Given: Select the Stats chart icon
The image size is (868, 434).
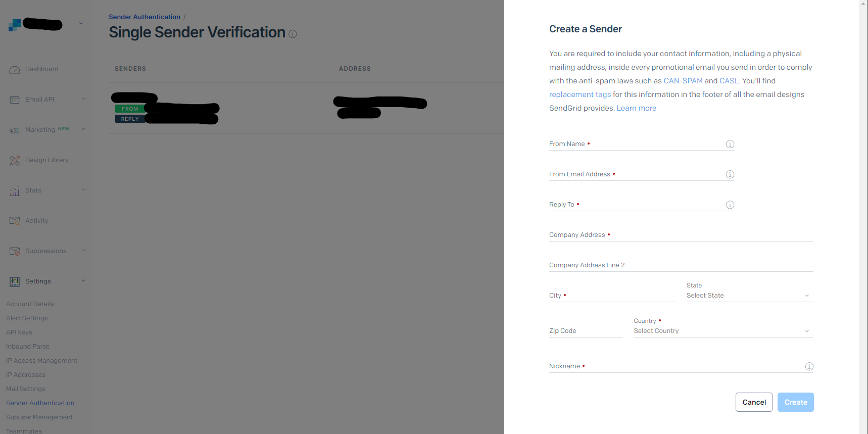Looking at the screenshot, I should 15,190.
